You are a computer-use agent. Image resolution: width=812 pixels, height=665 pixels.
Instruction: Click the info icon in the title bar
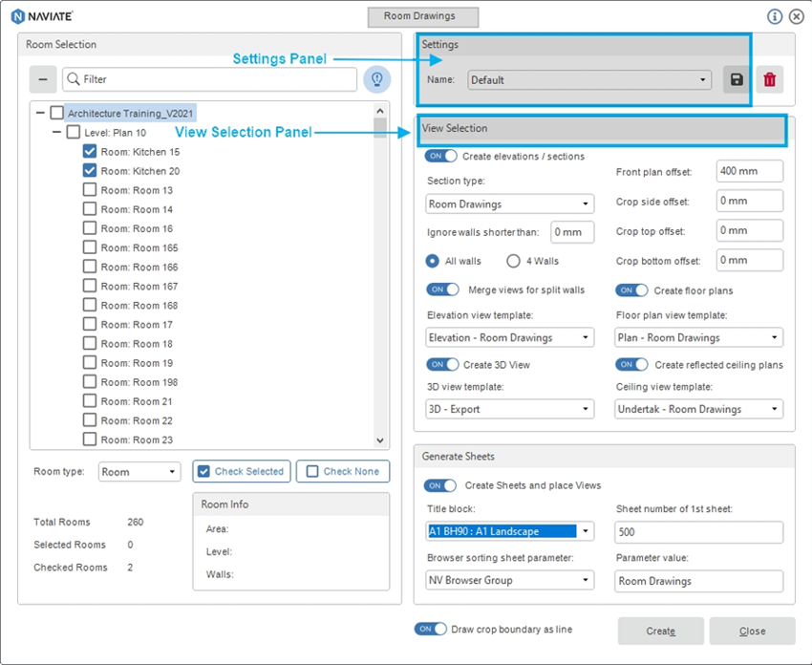point(775,16)
